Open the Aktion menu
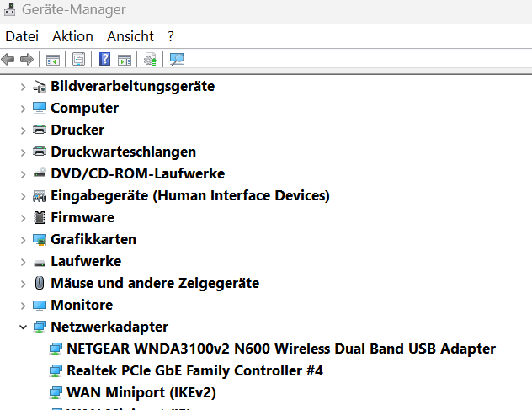The height and width of the screenshot is (410, 532). 72,36
